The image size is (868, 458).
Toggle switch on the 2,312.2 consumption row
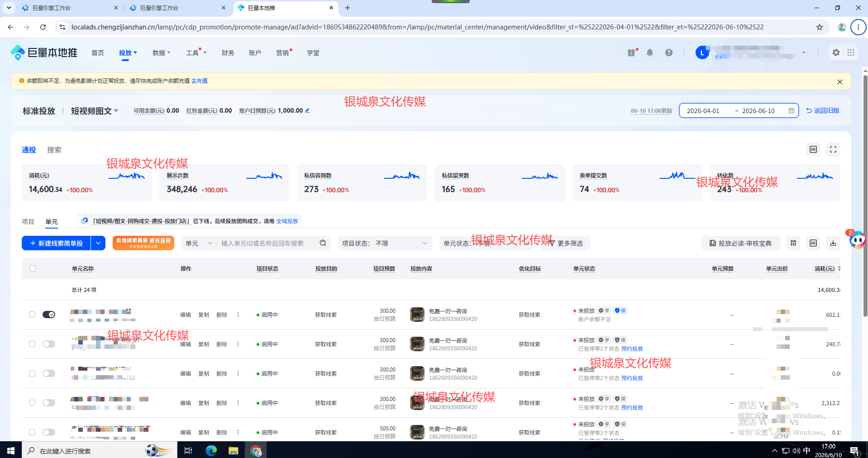pos(49,403)
